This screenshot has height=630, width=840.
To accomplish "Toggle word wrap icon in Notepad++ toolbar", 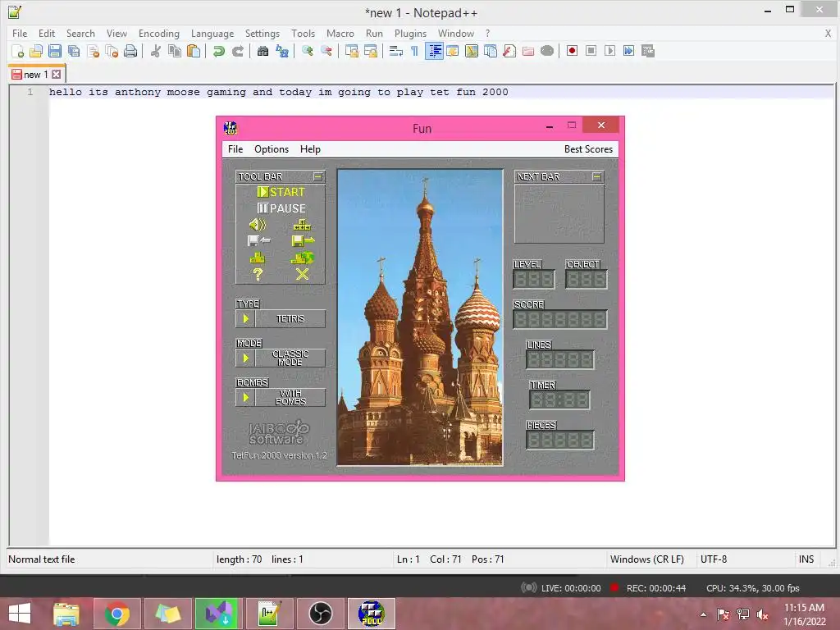I will (396, 51).
